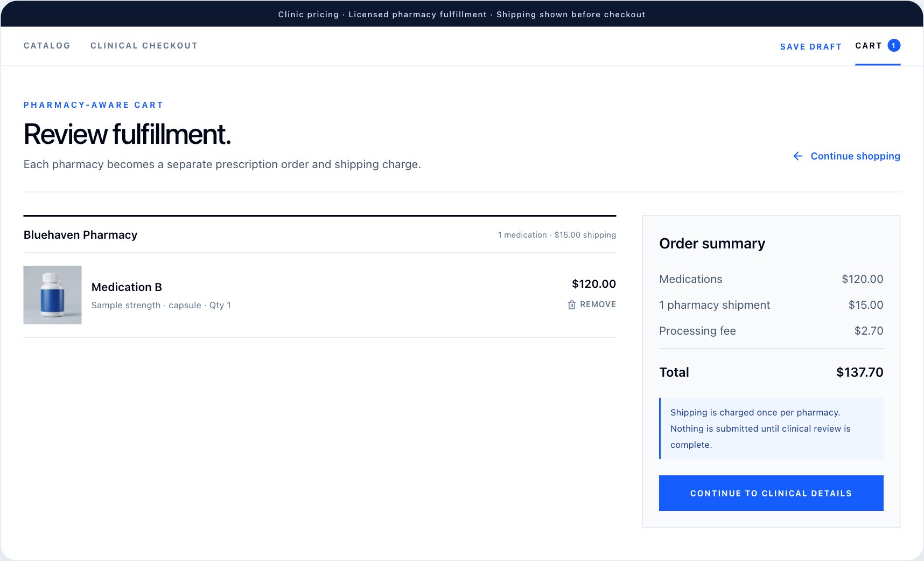Click the Order summary heading

pyautogui.click(x=712, y=244)
